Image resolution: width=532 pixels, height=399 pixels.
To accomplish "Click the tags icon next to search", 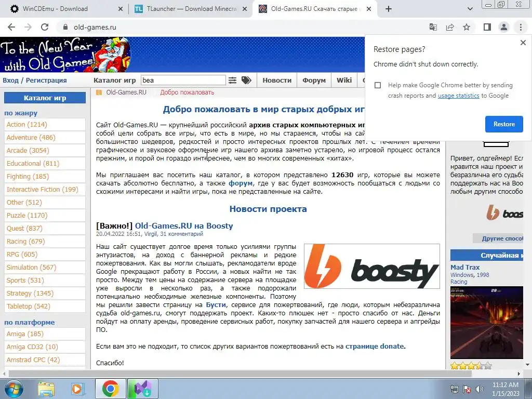I will [246, 80].
